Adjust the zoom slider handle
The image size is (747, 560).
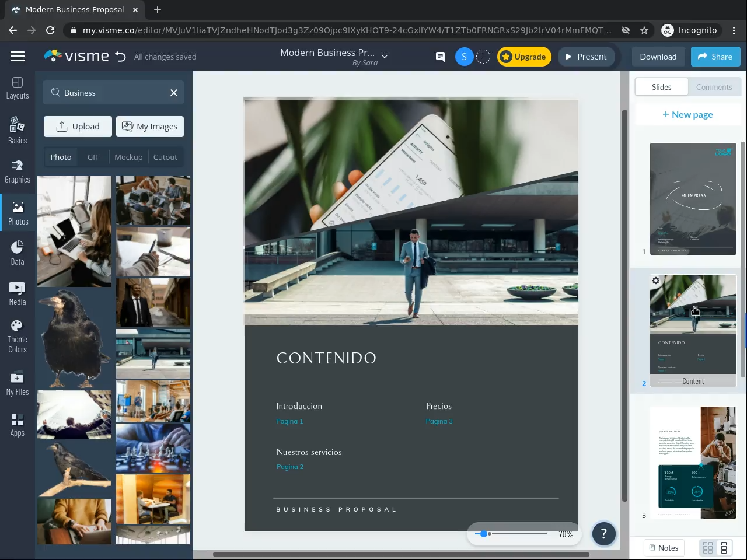(x=483, y=534)
